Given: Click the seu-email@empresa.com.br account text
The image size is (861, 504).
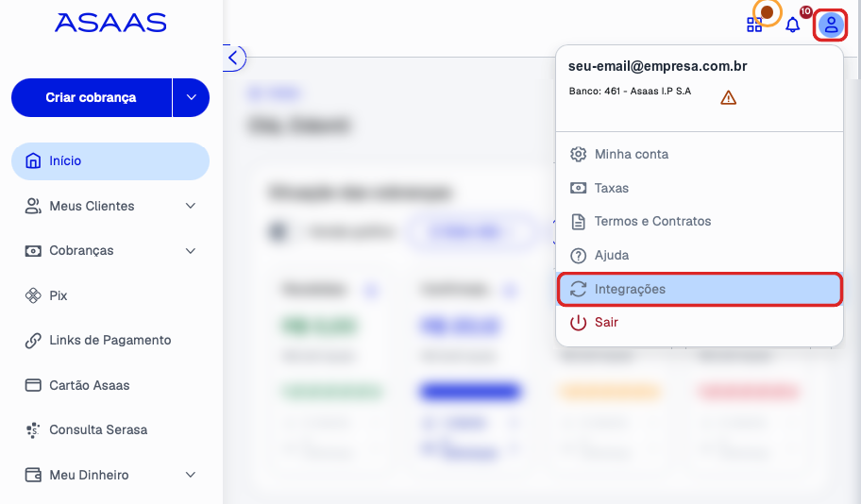Looking at the screenshot, I should click(657, 66).
